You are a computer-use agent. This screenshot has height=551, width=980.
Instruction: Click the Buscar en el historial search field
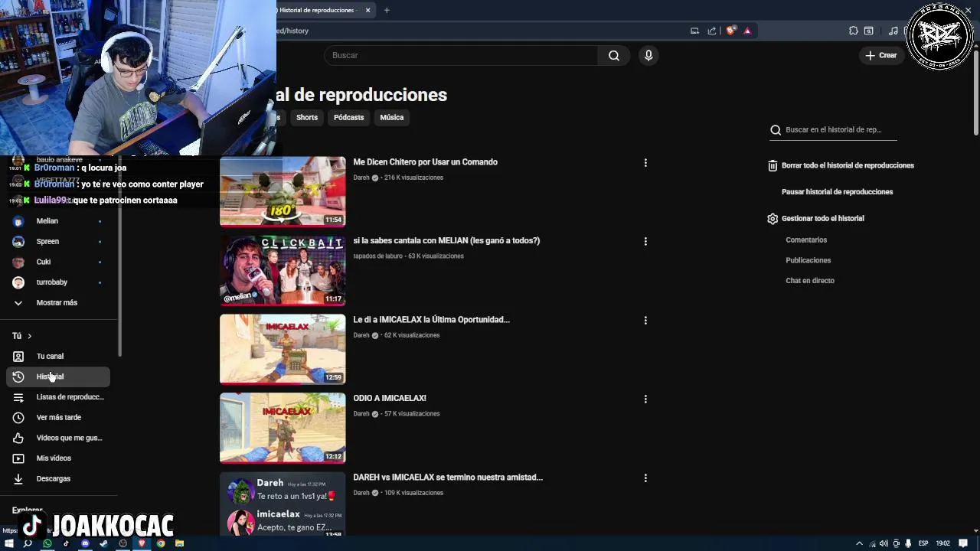point(833,130)
